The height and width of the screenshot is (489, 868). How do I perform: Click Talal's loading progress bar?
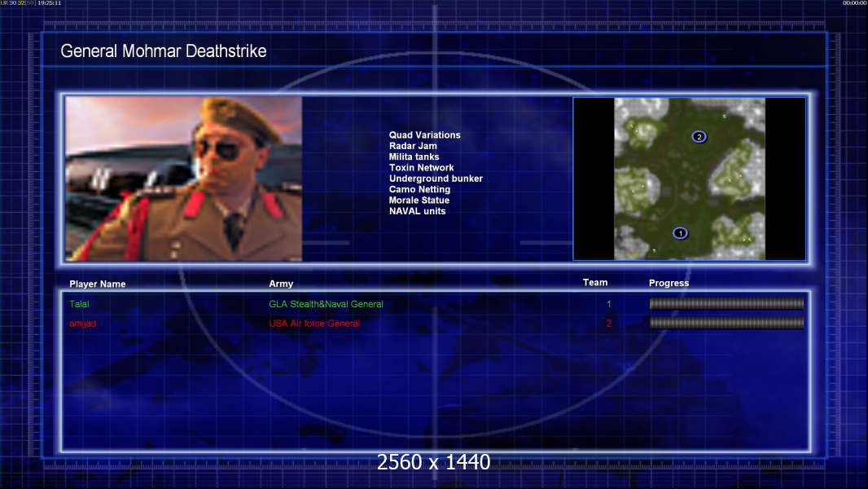coord(726,303)
